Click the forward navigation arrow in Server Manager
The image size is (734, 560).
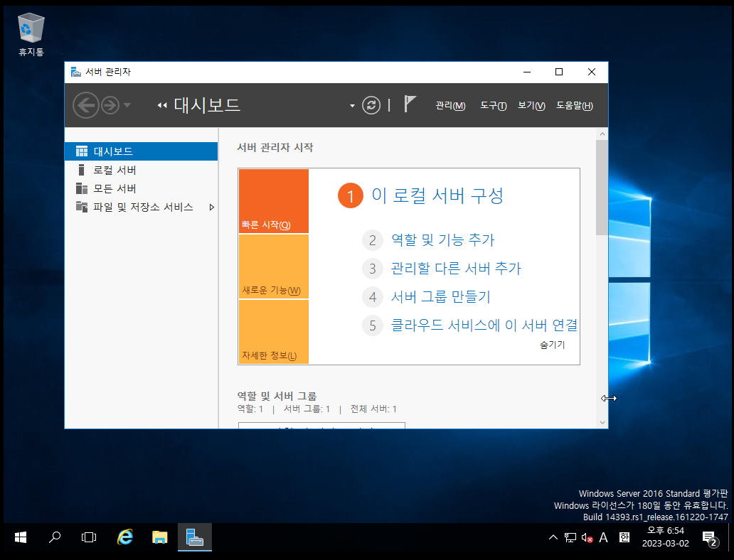point(110,105)
